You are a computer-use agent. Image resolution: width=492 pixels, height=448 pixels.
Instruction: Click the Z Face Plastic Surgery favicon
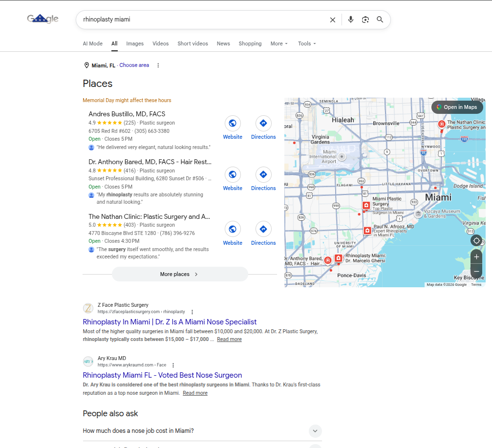coord(88,308)
